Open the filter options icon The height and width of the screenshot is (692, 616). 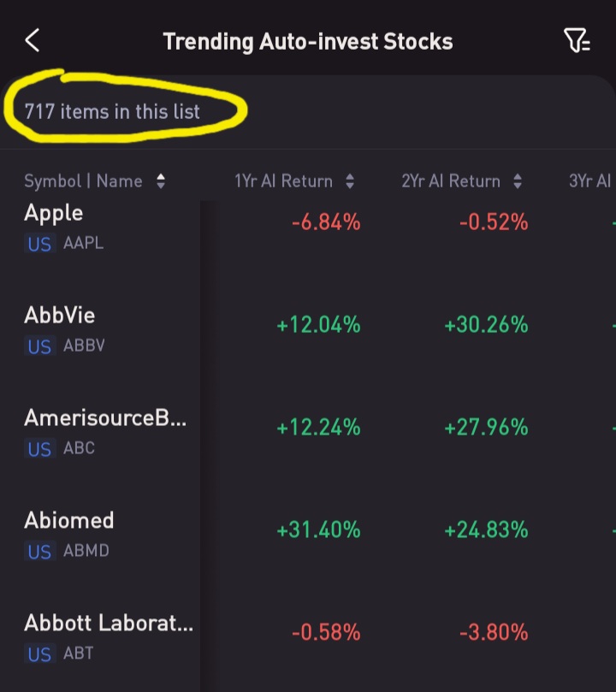click(577, 40)
